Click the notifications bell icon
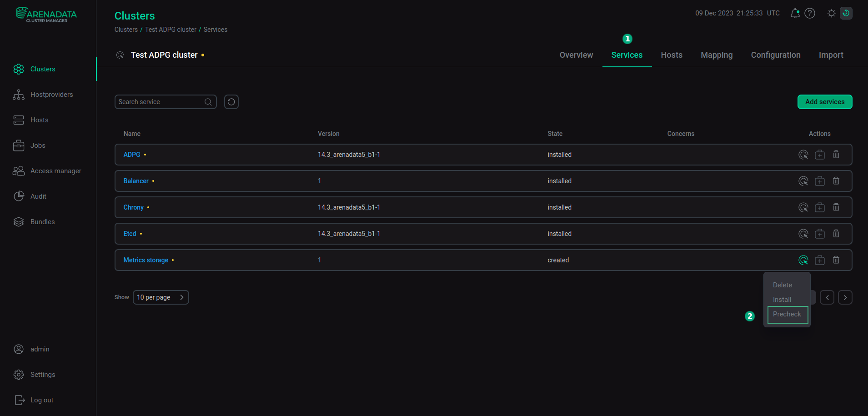Viewport: 868px width, 416px height. coord(795,13)
